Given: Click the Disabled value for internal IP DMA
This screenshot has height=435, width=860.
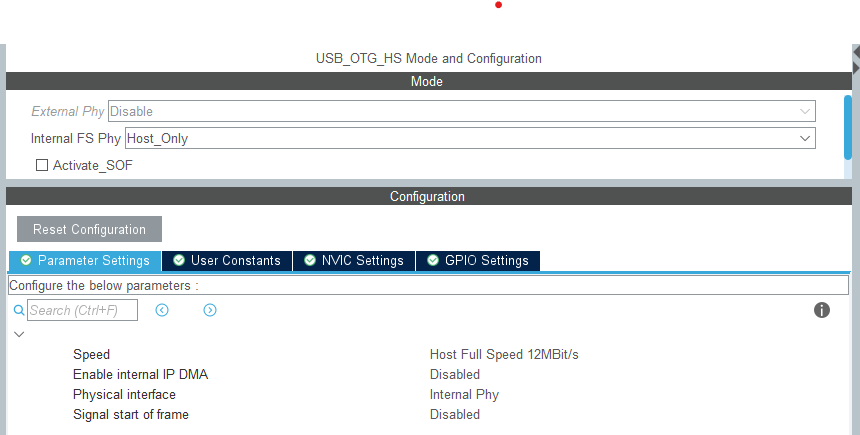Looking at the screenshot, I should [455, 375].
